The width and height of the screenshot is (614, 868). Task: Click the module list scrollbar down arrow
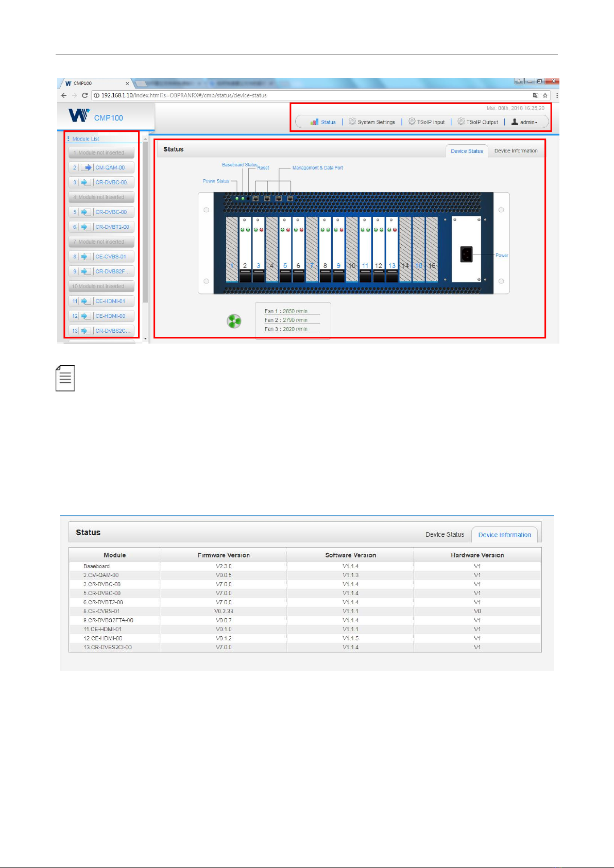tap(145, 338)
